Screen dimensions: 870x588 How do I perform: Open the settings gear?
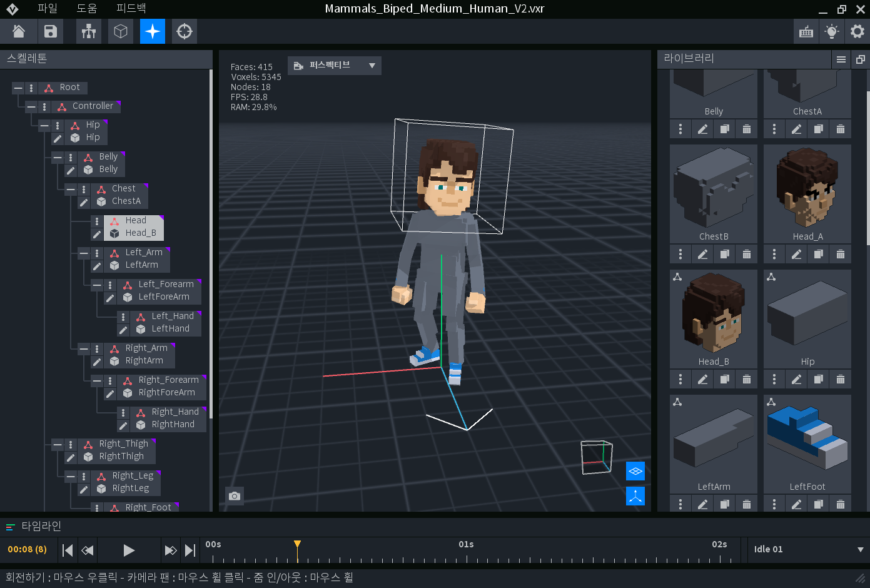click(857, 31)
